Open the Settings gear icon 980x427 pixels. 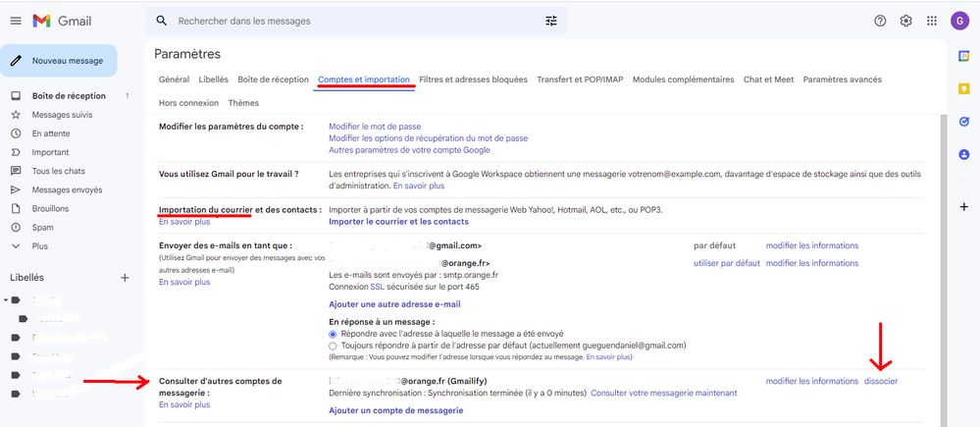tap(905, 21)
